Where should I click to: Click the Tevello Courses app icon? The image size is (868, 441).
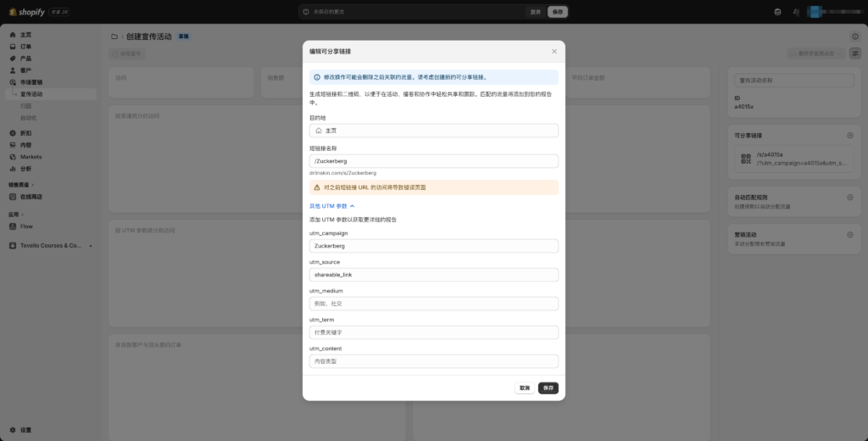13,245
